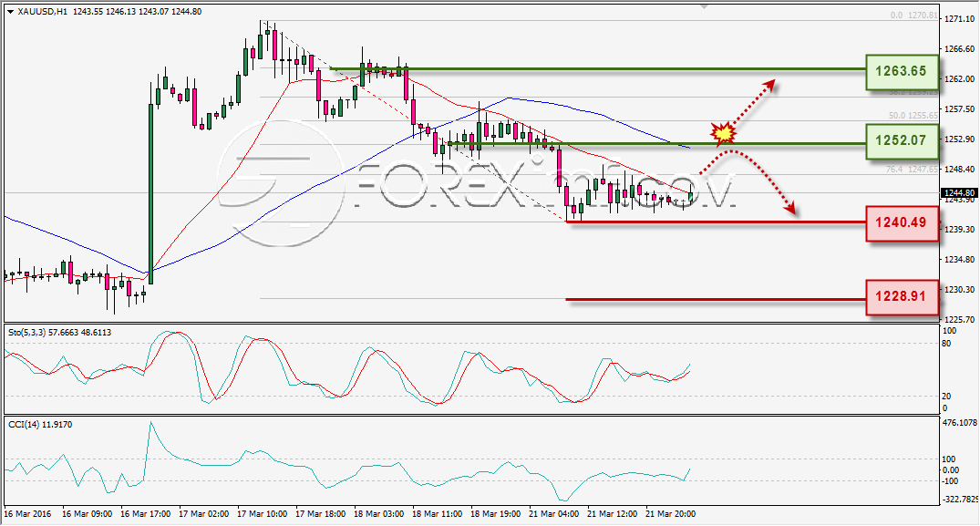This screenshot has height=526, width=980.
Task: Click the 20 level on Stochastic scale
Action: pyautogui.click(x=946, y=396)
